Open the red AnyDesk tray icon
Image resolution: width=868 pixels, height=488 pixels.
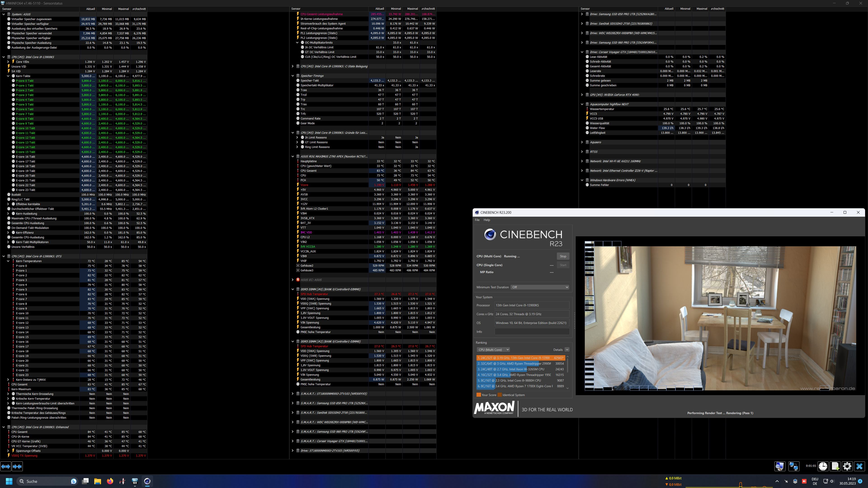(804, 481)
